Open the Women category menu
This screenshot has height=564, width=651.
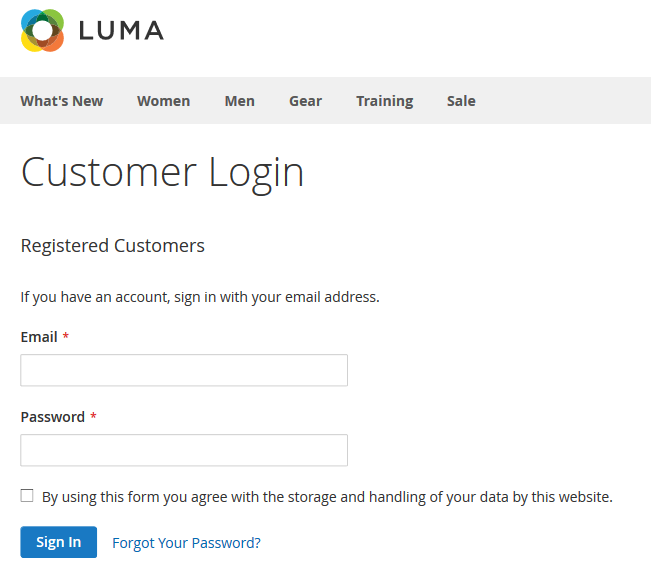[x=164, y=101]
